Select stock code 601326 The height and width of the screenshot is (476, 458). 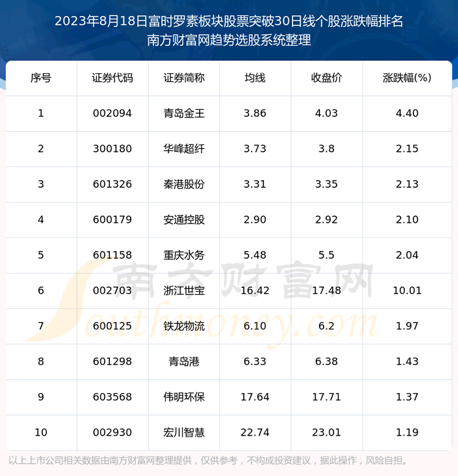[112, 184]
